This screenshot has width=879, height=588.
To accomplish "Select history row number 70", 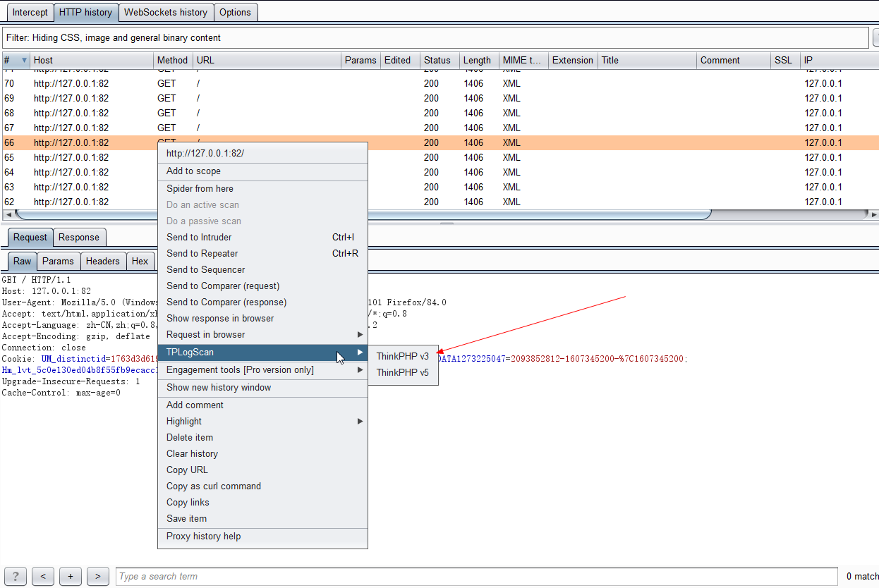I will click(x=439, y=83).
